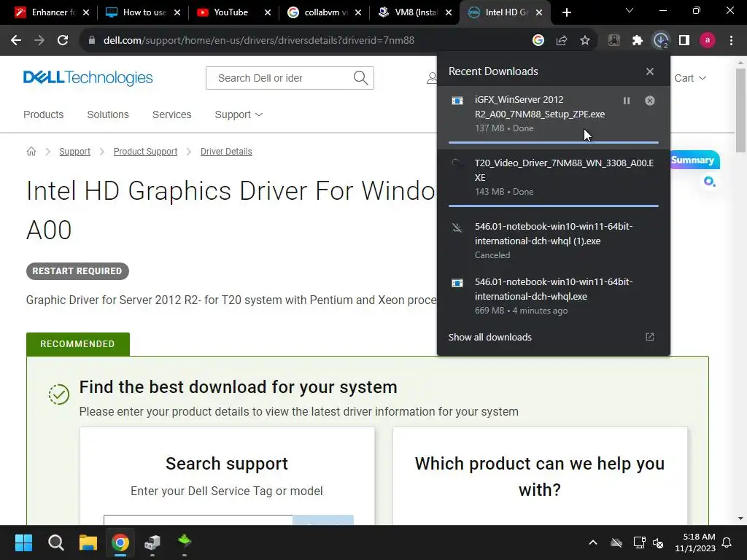Open the Services menu
747x560 pixels.
click(x=171, y=114)
